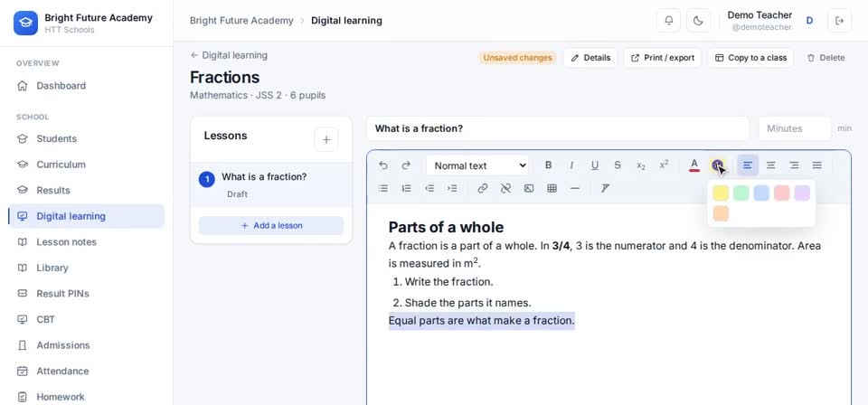Image resolution: width=868 pixels, height=405 pixels.
Task: Open Homework in sidebar
Action: pos(87,397)
